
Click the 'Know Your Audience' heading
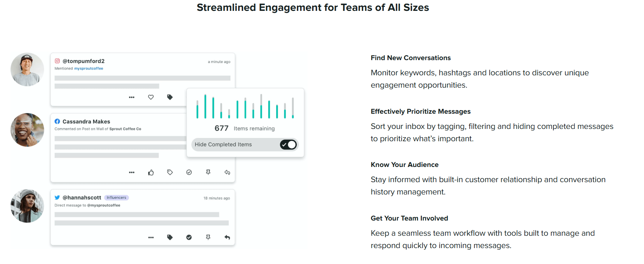click(404, 165)
